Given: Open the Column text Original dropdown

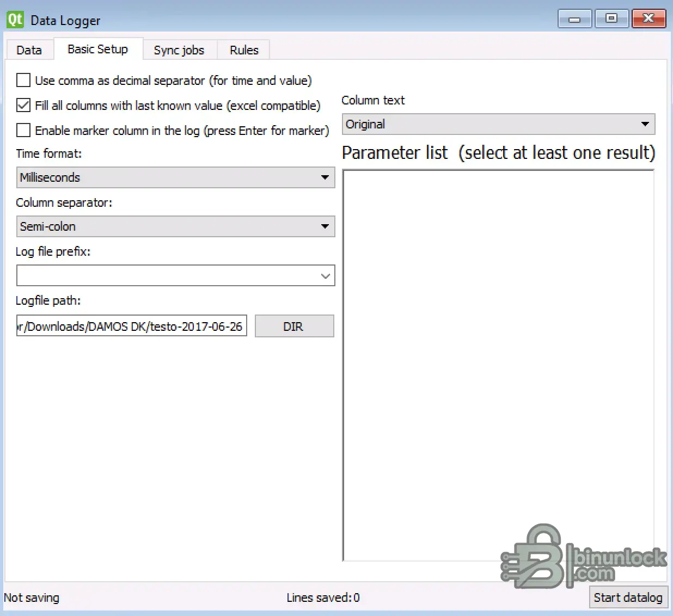Looking at the screenshot, I should coord(498,124).
